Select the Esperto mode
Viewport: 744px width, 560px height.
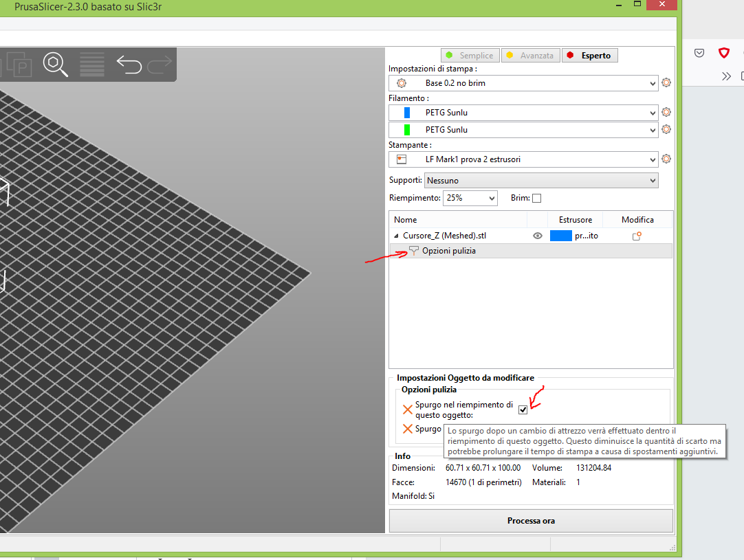click(590, 56)
